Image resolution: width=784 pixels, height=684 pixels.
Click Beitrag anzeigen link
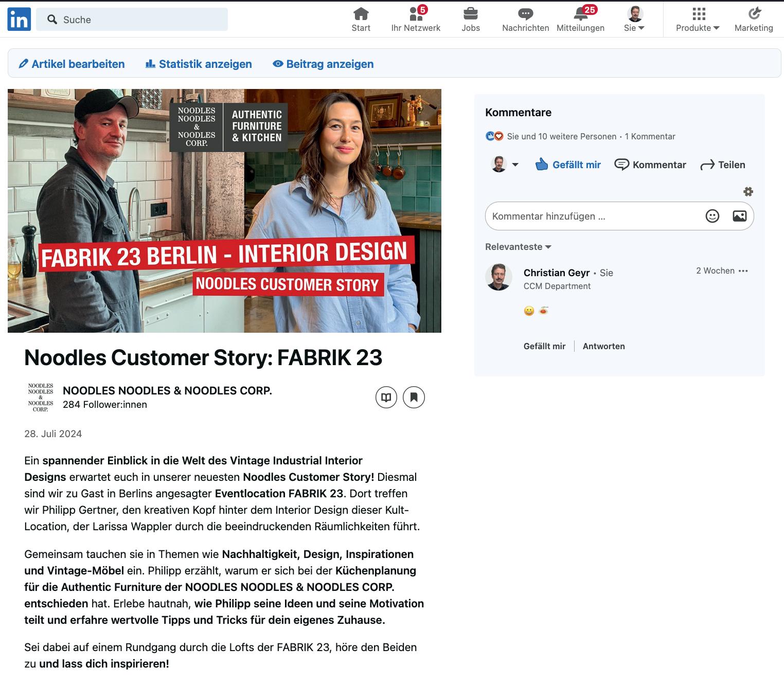(323, 64)
